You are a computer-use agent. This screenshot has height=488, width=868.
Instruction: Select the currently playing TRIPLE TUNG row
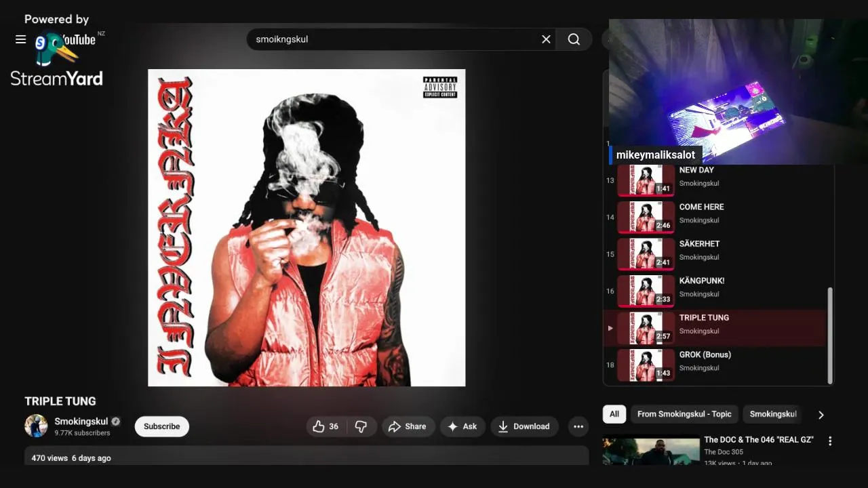click(x=715, y=328)
